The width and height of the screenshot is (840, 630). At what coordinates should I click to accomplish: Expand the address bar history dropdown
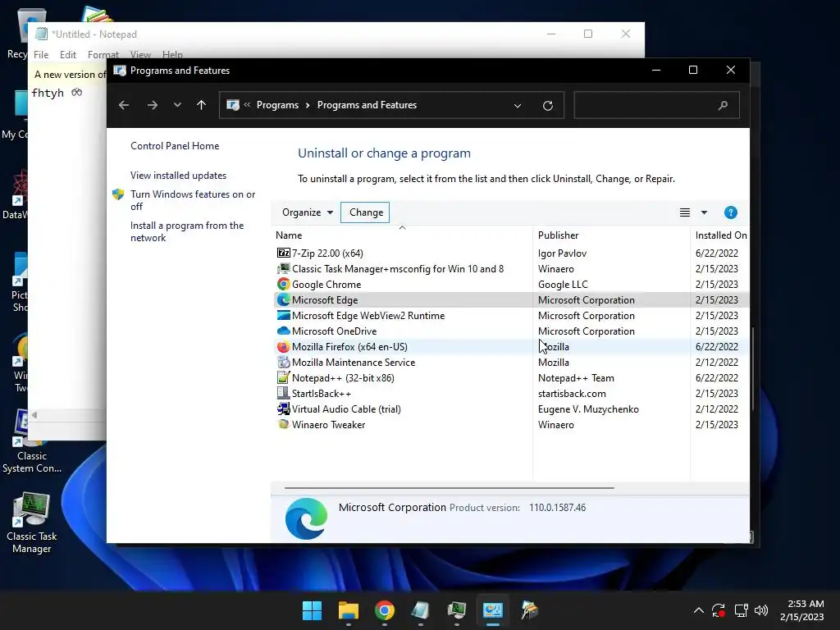(x=518, y=106)
